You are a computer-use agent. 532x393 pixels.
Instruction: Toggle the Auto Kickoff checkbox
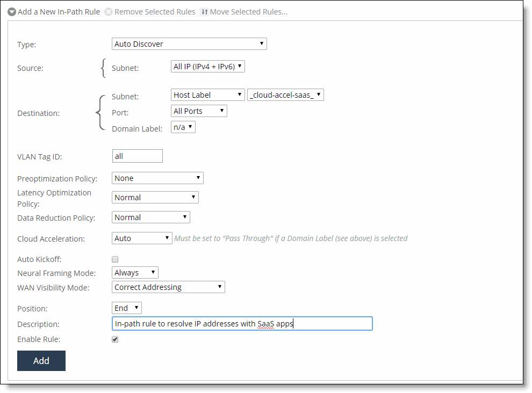point(115,259)
